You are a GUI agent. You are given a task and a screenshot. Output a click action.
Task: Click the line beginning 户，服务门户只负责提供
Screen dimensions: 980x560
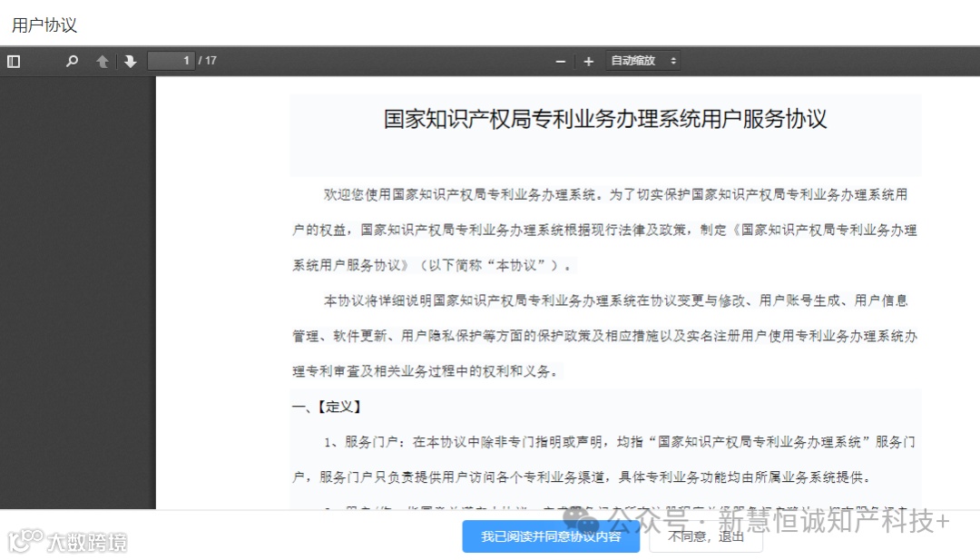pos(582,477)
